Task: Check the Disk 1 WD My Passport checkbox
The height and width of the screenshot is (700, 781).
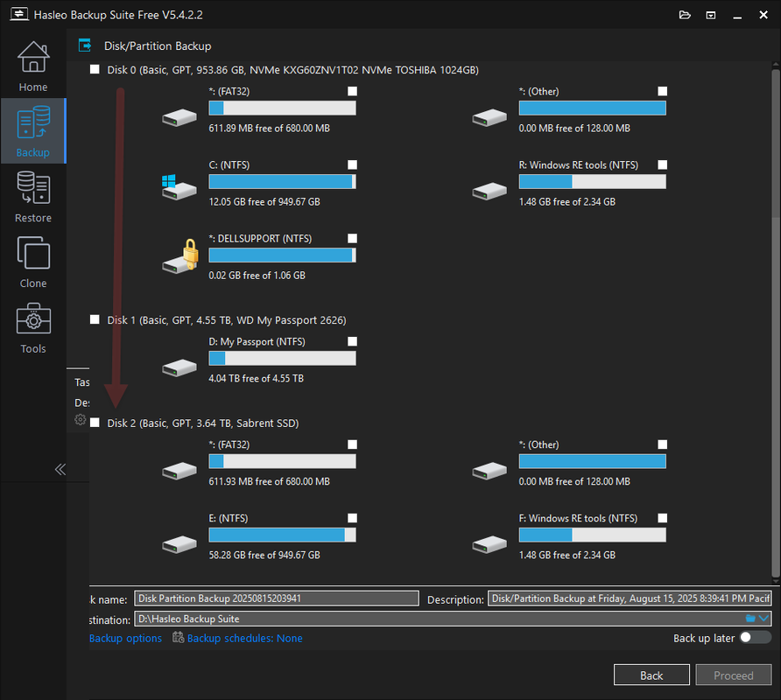Action: coord(95,319)
